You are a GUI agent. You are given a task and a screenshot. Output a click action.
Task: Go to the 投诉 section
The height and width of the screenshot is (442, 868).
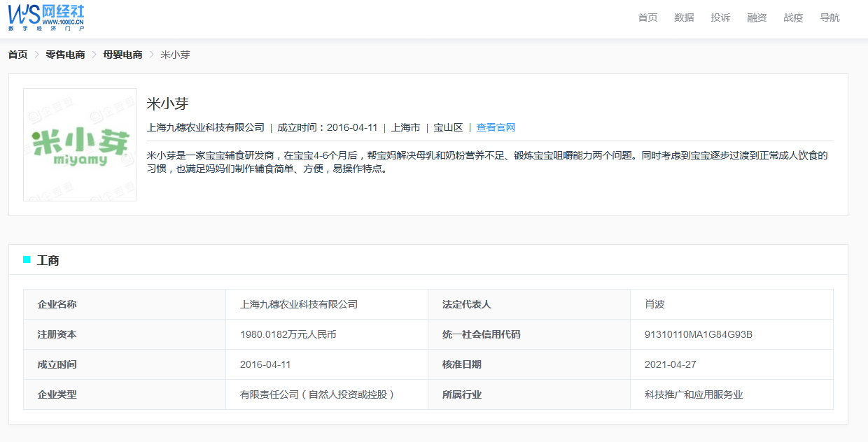[720, 17]
